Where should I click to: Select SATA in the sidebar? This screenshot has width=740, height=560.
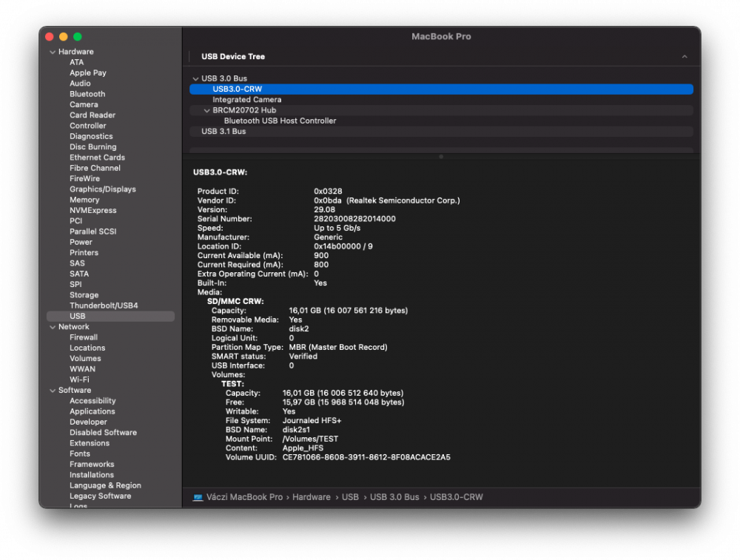tap(79, 274)
